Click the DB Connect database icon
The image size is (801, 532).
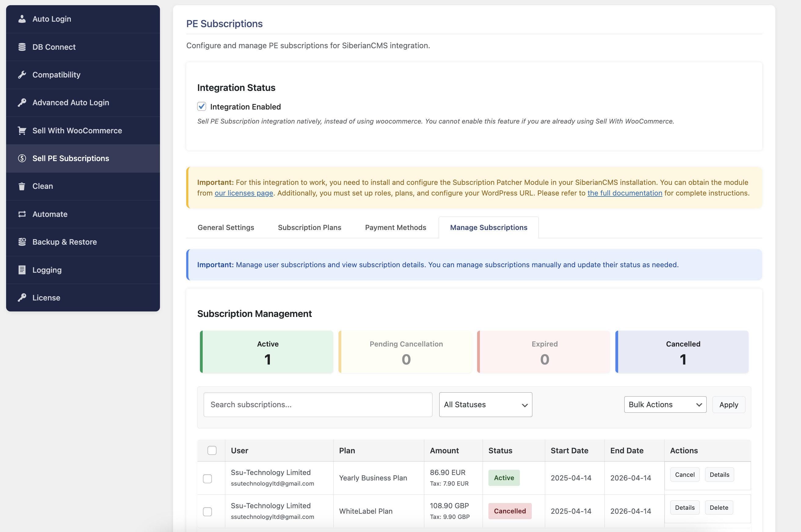(x=22, y=47)
